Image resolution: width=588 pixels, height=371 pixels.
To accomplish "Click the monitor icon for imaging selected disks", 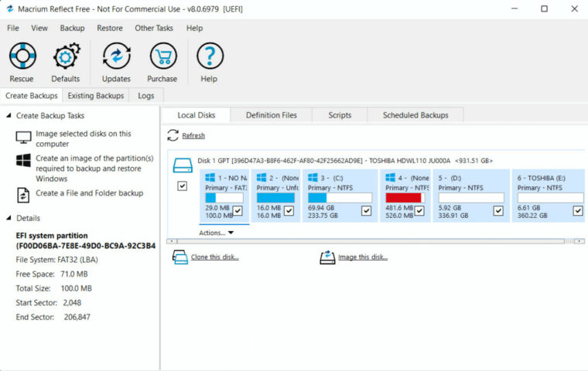I will 23,138.
